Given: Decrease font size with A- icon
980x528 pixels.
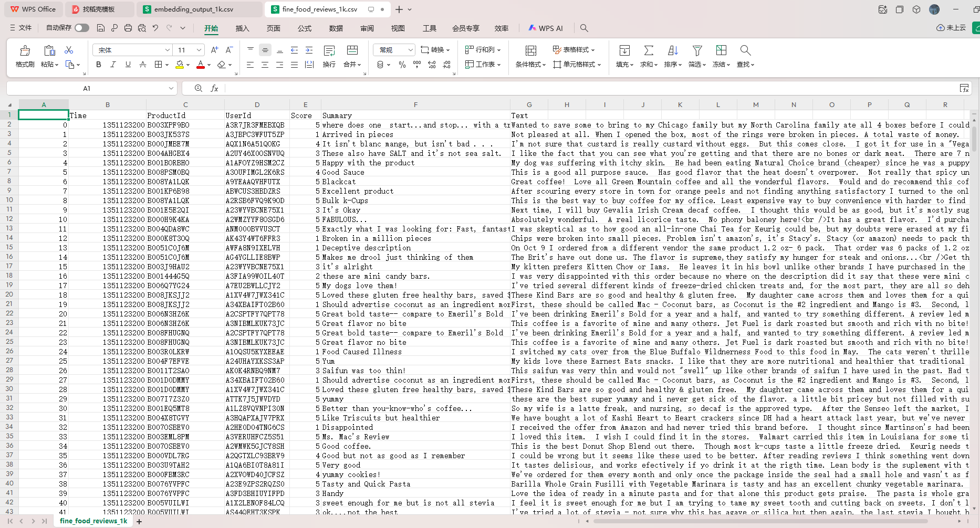Looking at the screenshot, I should [x=229, y=50].
